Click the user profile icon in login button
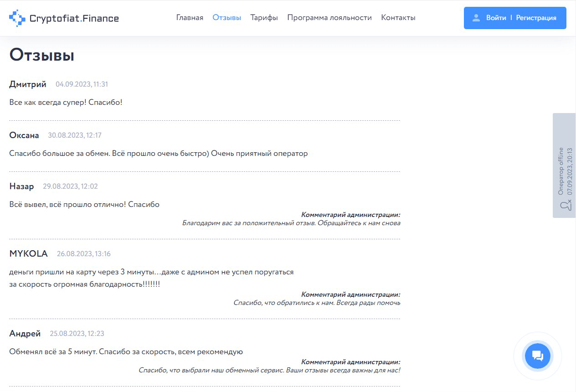576x392 pixels. (x=476, y=18)
